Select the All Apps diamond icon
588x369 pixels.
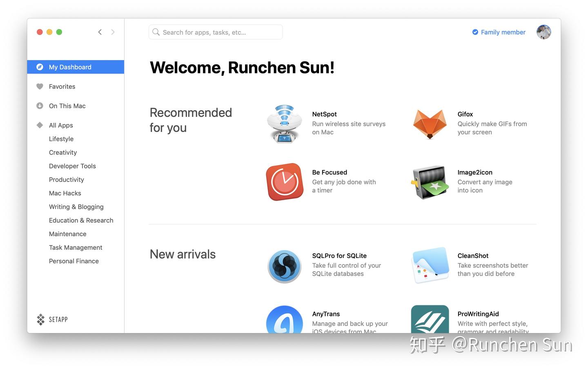40,125
